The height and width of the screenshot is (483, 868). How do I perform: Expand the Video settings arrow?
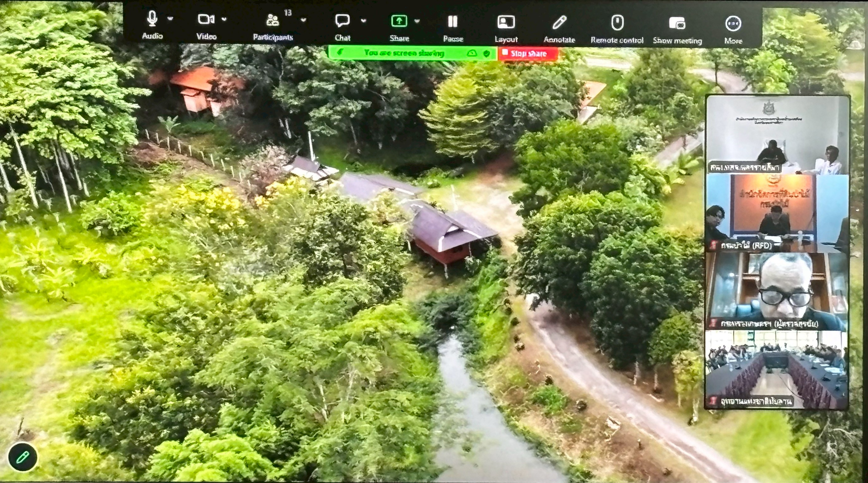[224, 19]
